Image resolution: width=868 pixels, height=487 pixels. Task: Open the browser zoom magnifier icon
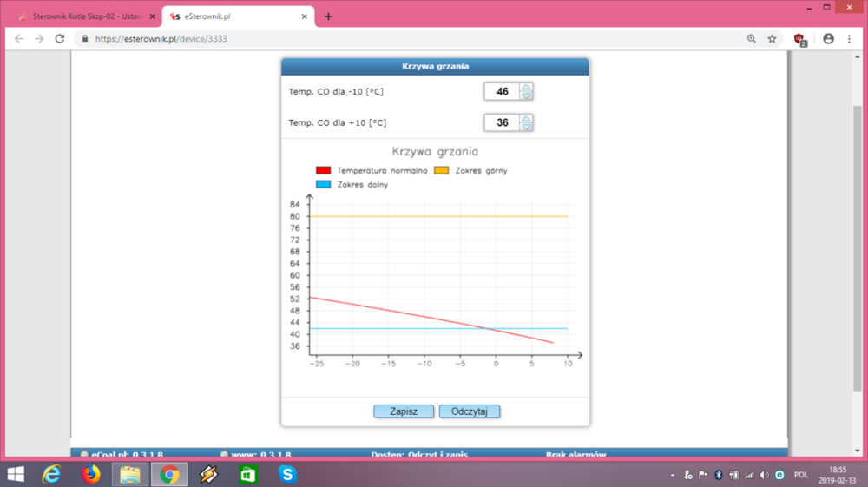752,39
